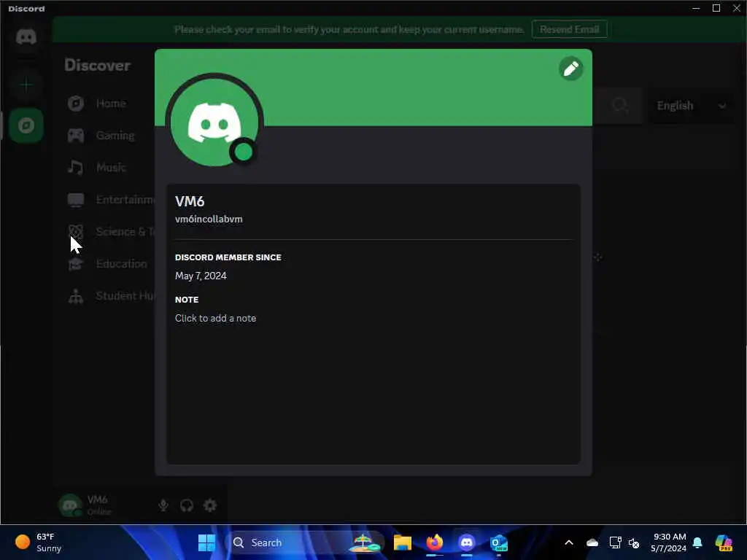747x560 pixels.
Task: Open the English language dropdown
Action: [691, 106]
